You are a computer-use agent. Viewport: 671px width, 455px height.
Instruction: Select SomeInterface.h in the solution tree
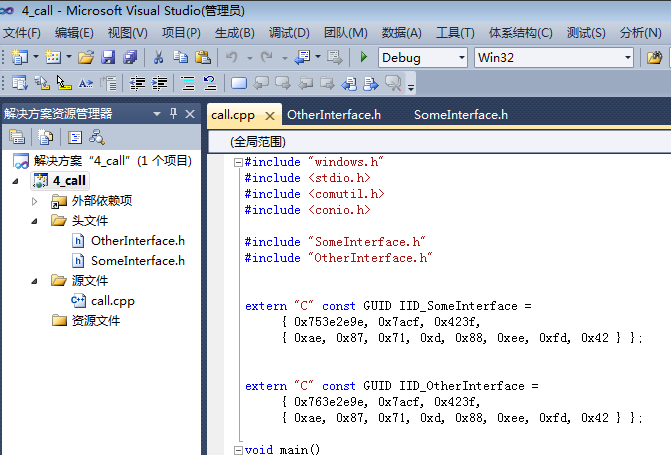138,261
